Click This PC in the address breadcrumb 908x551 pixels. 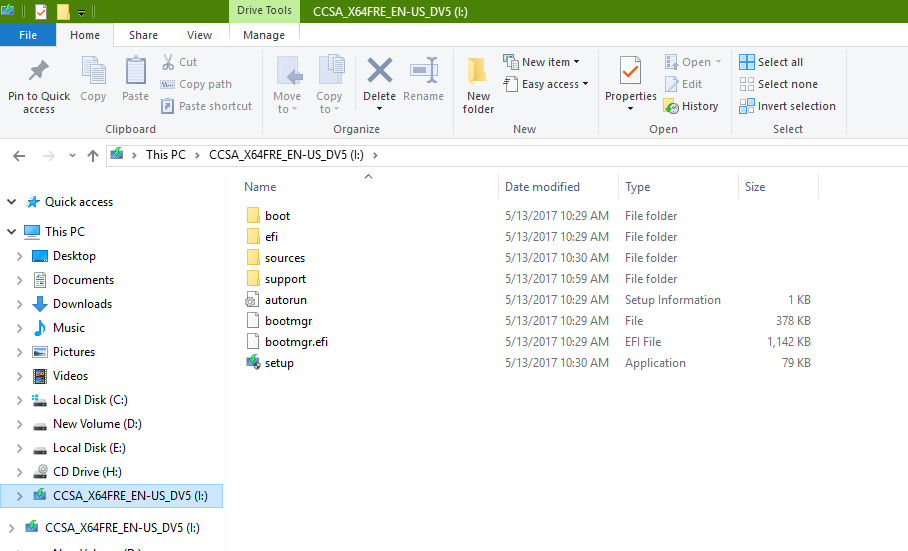(166, 155)
